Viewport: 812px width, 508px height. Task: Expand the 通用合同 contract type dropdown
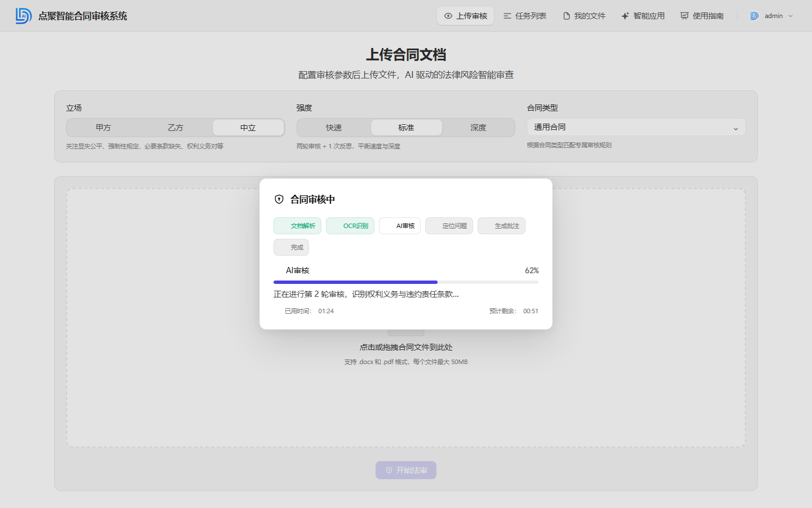[x=636, y=128]
